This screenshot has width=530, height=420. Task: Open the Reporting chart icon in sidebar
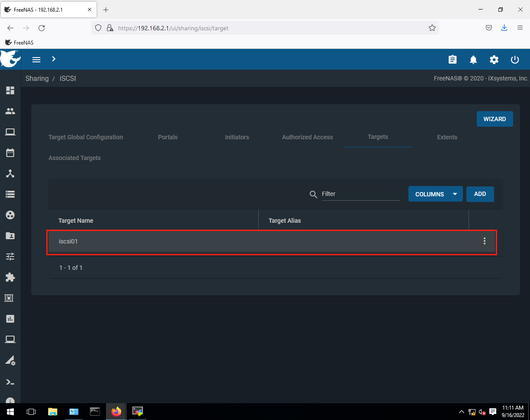10,319
